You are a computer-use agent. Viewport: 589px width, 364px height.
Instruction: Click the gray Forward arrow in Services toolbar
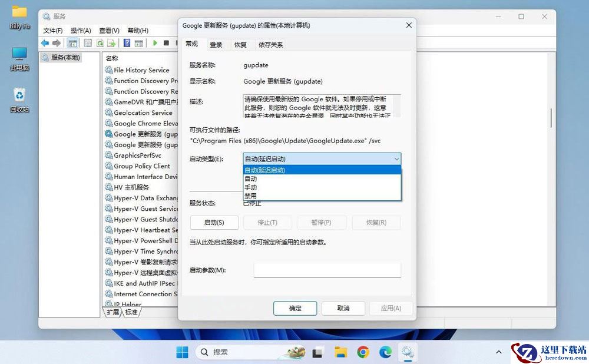point(57,43)
